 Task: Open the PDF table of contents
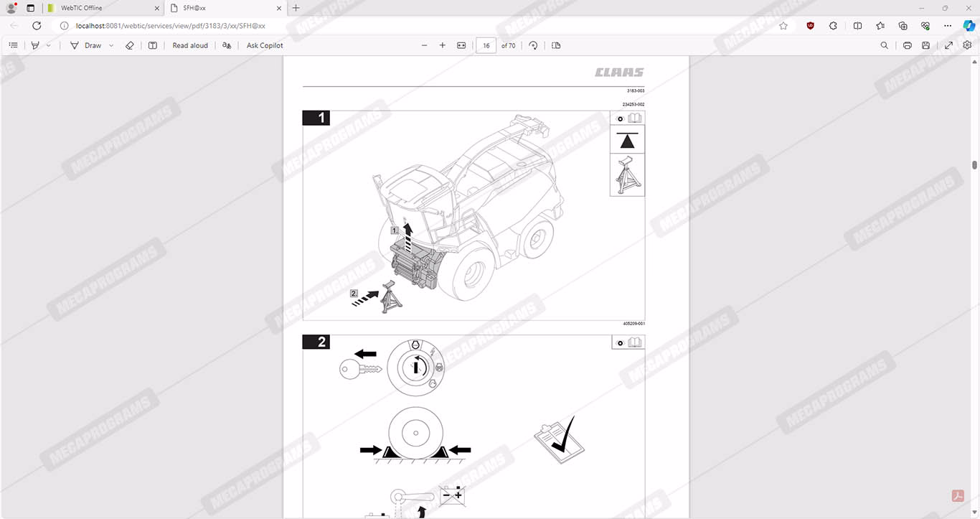point(13,45)
